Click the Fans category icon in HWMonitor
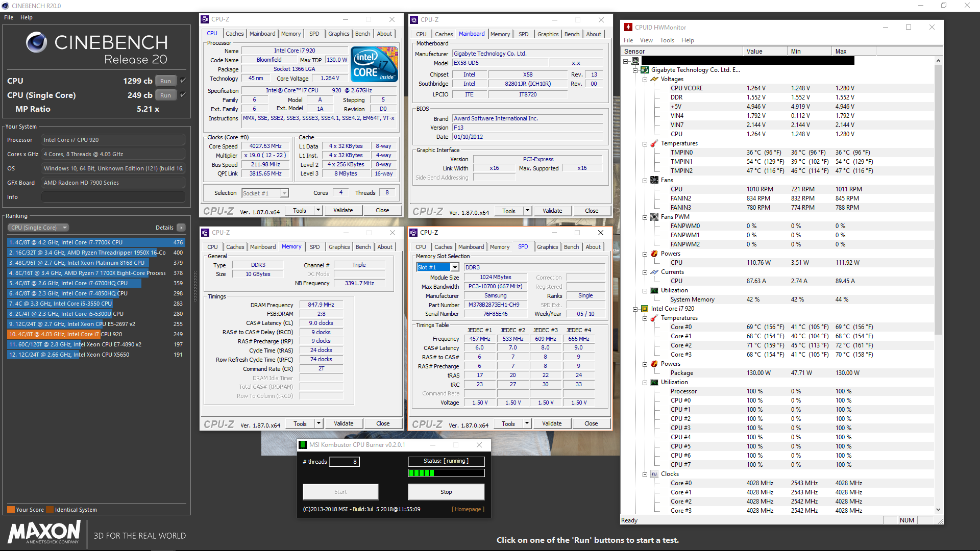The height and width of the screenshot is (551, 980). (654, 180)
